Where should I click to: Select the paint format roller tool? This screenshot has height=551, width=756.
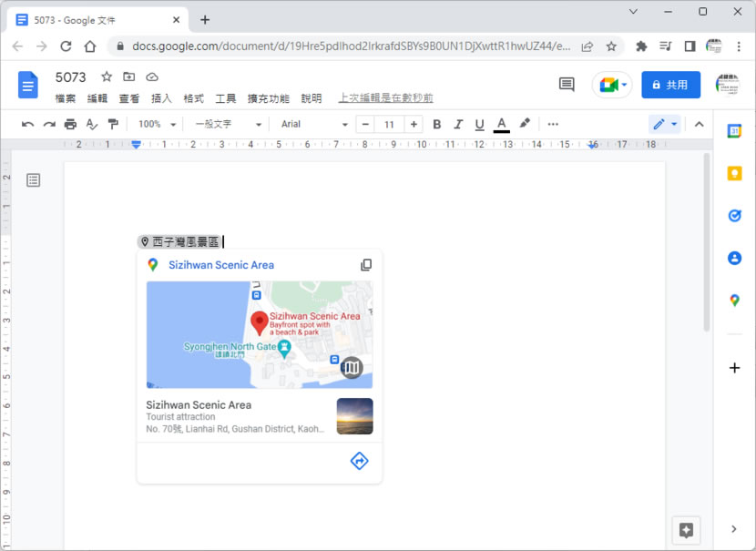point(113,124)
